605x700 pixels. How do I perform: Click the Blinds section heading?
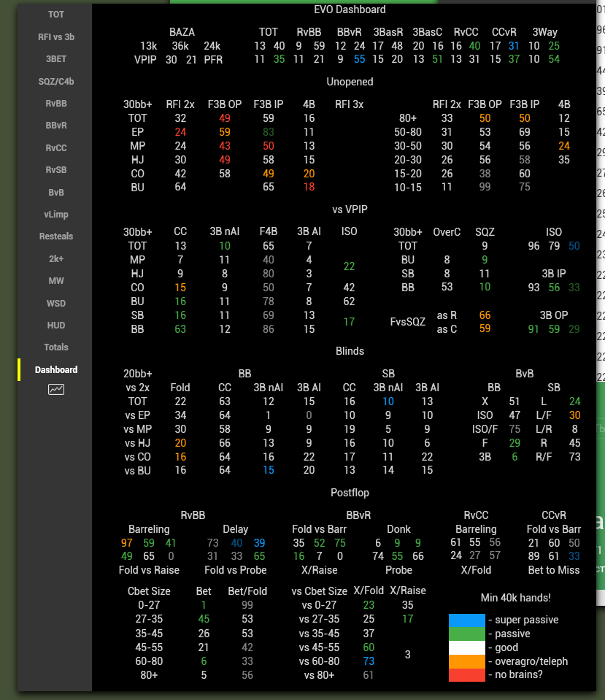click(x=350, y=351)
